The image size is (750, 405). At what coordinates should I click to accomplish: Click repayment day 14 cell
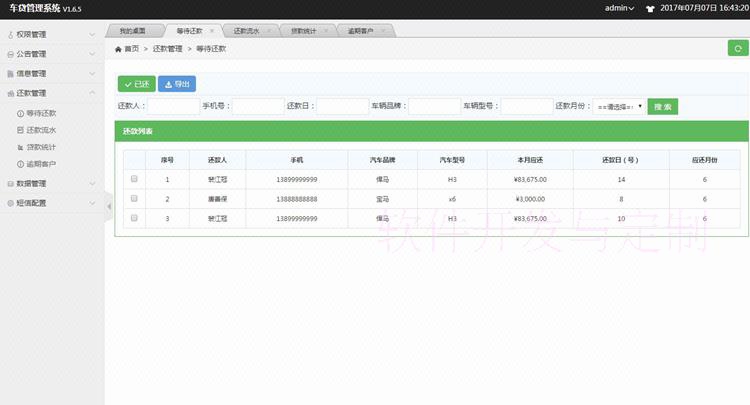[x=621, y=180]
